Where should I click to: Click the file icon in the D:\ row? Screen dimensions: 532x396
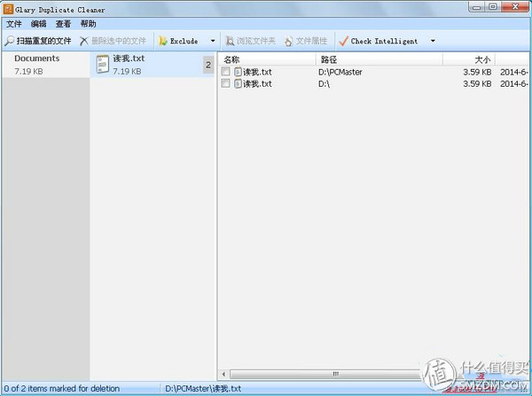tap(238, 83)
